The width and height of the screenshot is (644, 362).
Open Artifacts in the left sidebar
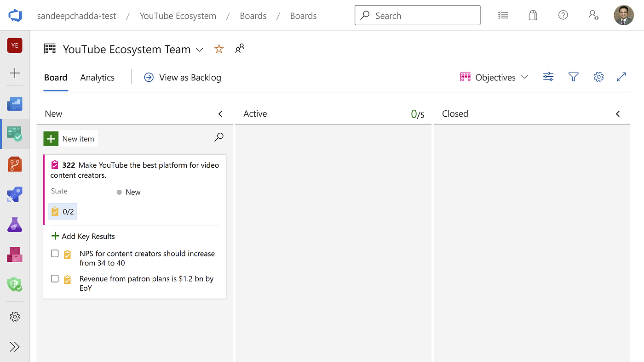pos(15,255)
